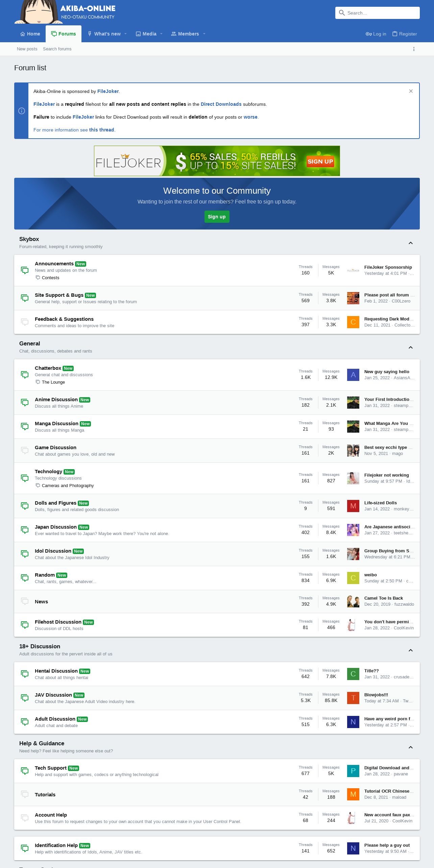Click the Register link
The image size is (434, 868).
405,34
